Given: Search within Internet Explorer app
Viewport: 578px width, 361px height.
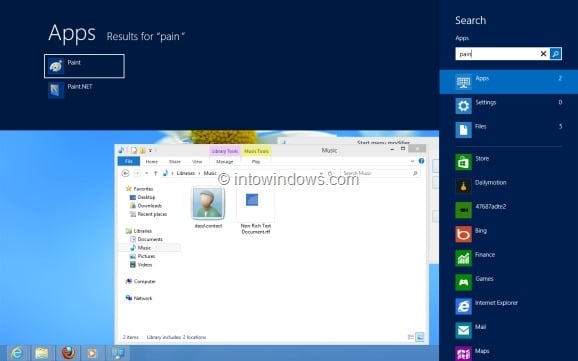Looking at the screenshot, I should click(x=509, y=306).
